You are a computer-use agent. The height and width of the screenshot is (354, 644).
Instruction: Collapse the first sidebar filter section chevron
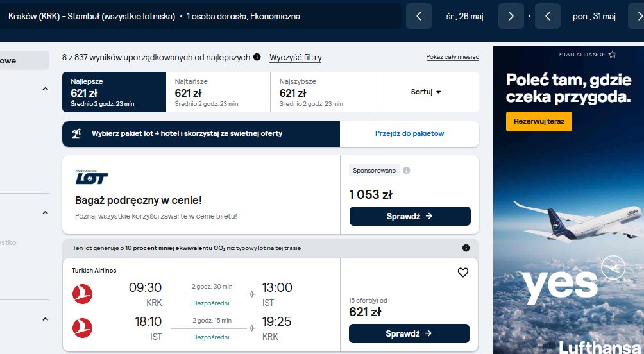click(45, 89)
